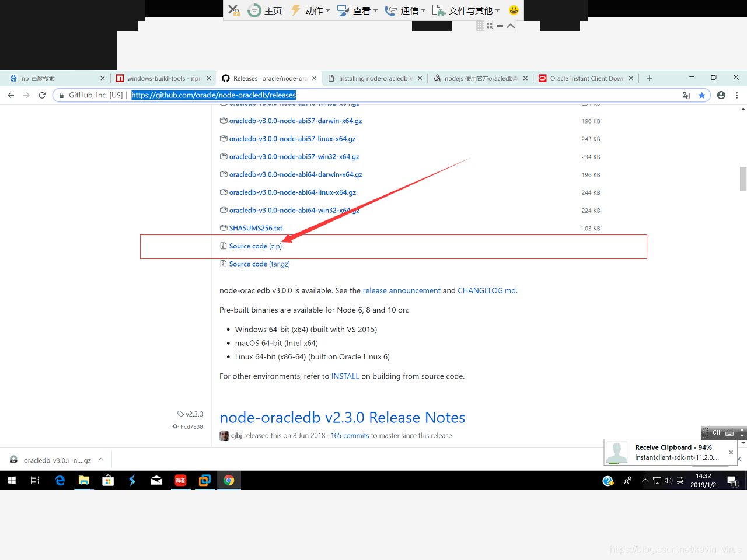
Task: Go forward in browser history
Action: pyautogui.click(x=26, y=95)
